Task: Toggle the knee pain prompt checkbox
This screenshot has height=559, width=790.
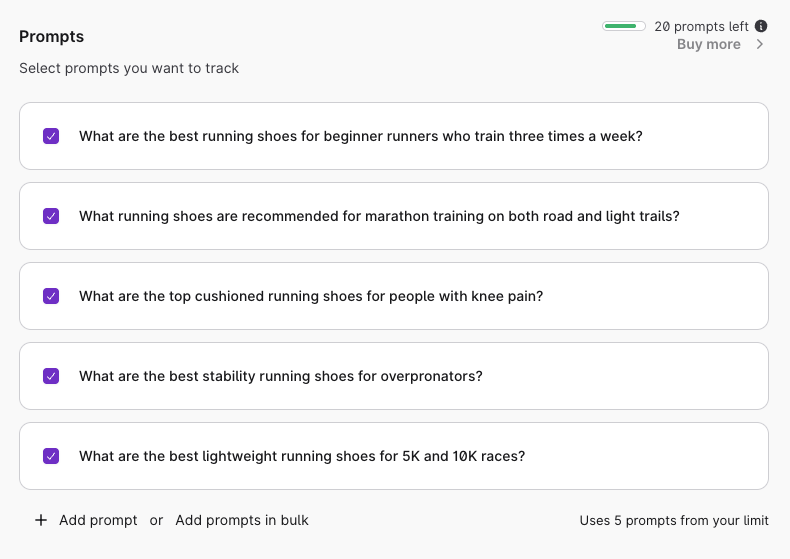Action: click(x=51, y=296)
